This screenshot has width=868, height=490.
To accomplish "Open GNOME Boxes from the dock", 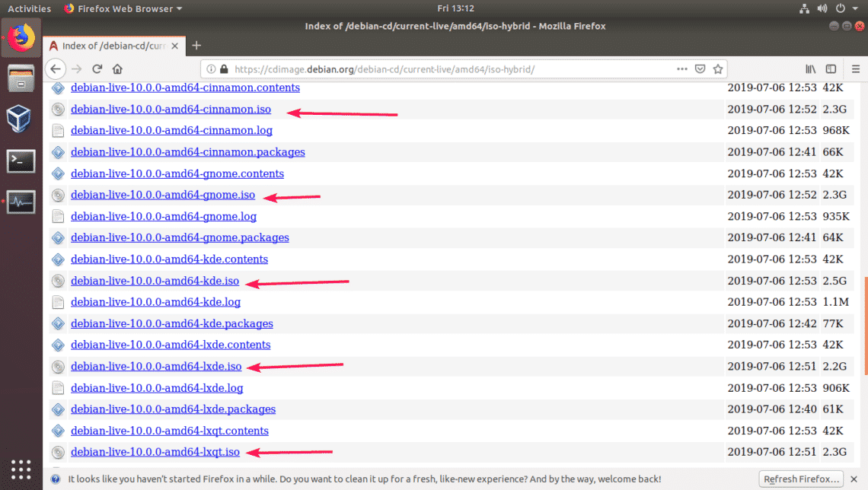I will click(21, 119).
